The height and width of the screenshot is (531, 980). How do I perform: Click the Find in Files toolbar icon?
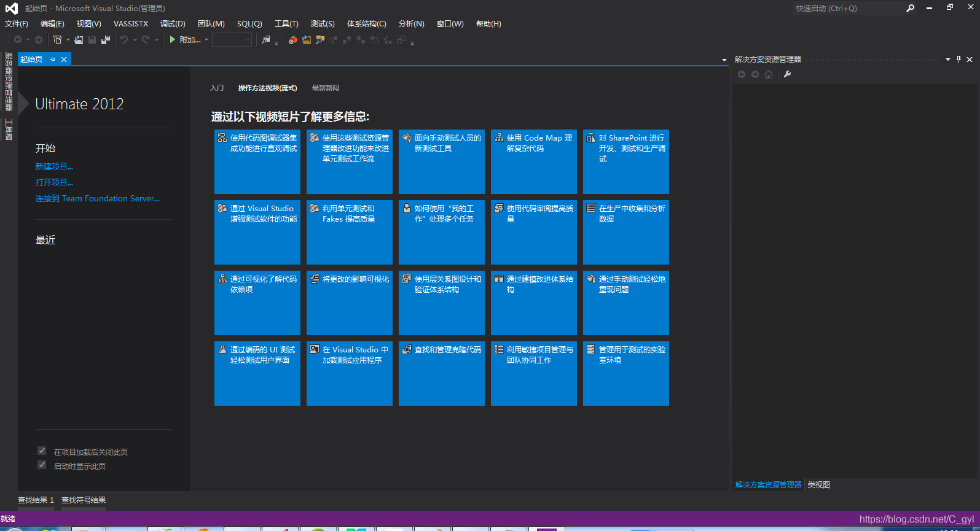(265, 40)
